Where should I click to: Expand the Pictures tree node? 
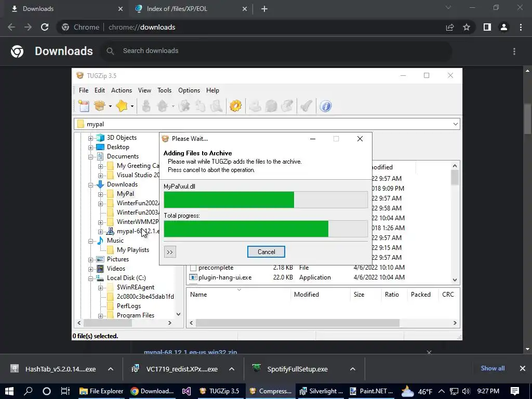(90, 260)
